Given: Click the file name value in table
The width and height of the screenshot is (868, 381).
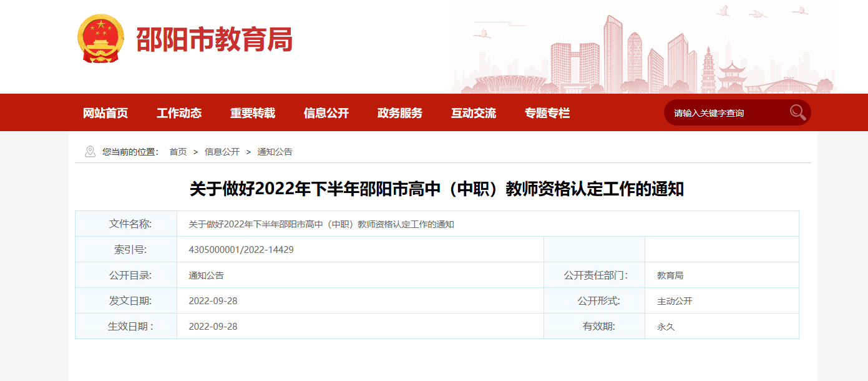Looking at the screenshot, I should coord(321,224).
